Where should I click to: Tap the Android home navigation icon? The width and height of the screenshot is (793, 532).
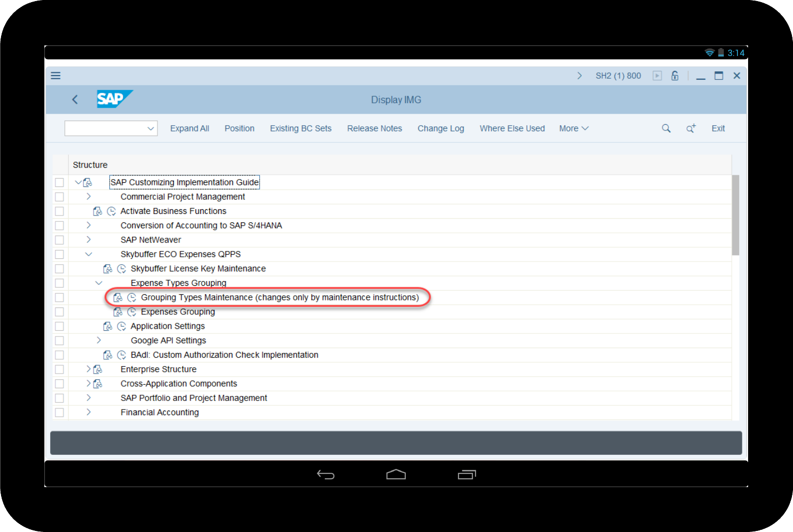pos(396,474)
